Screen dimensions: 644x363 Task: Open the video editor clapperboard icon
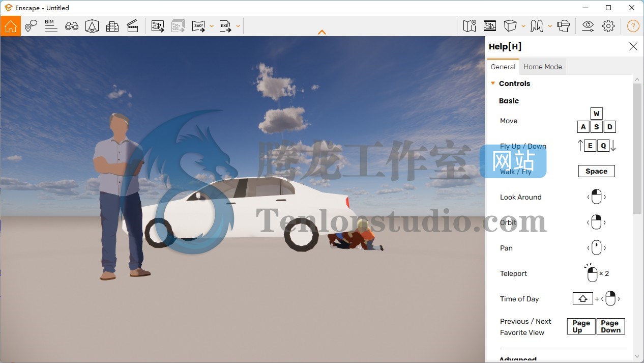point(133,26)
